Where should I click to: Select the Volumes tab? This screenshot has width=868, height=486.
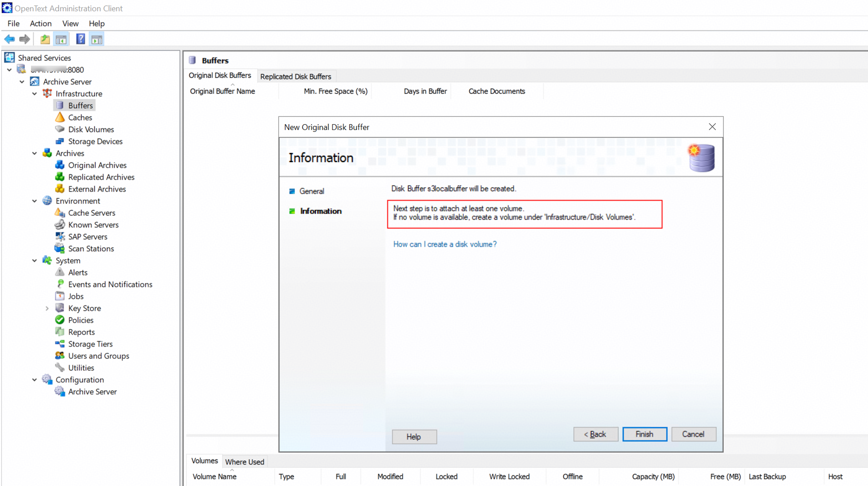coord(204,461)
